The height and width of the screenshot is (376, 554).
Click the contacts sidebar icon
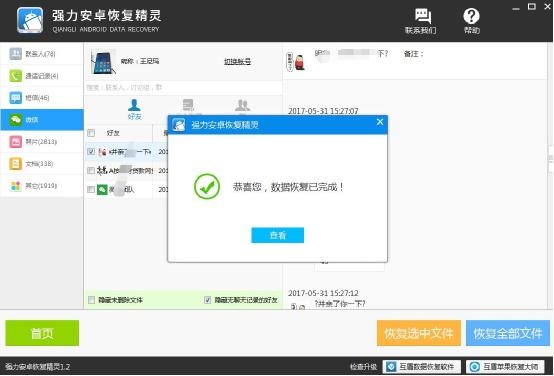16,54
